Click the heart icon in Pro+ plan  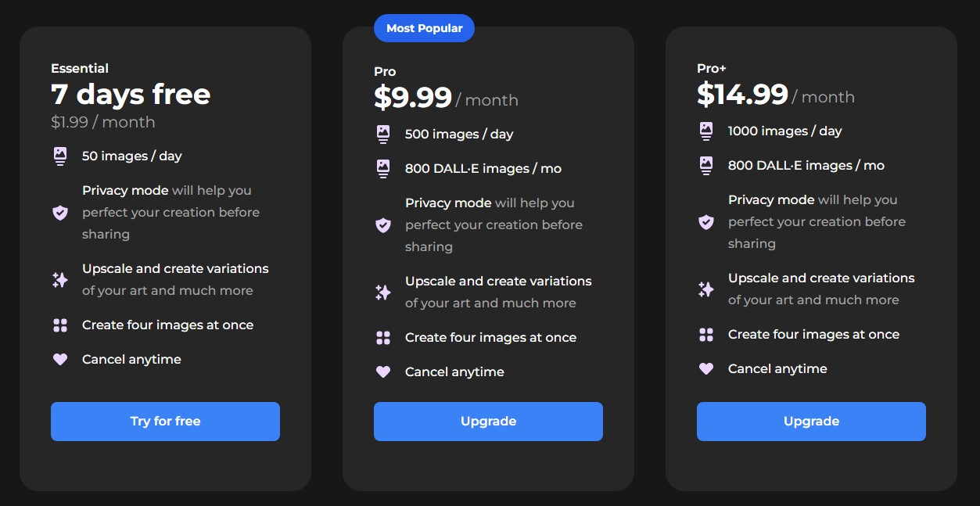click(706, 369)
